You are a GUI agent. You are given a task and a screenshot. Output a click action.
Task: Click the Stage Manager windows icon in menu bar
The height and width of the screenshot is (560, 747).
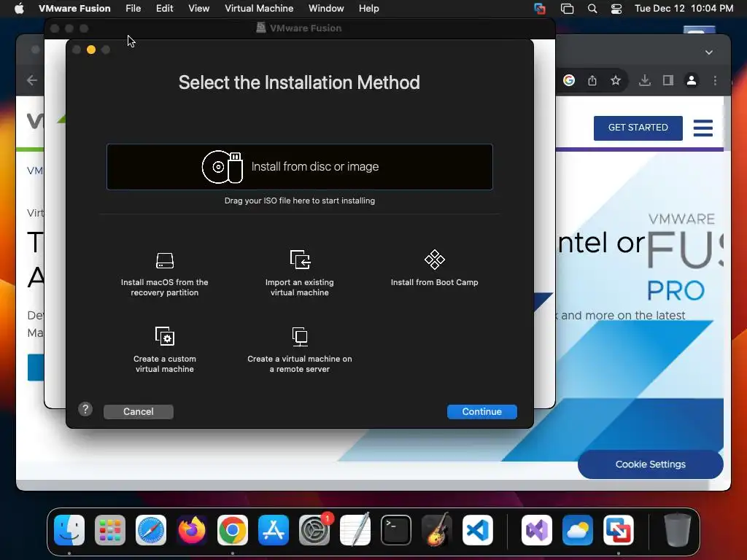click(x=567, y=9)
